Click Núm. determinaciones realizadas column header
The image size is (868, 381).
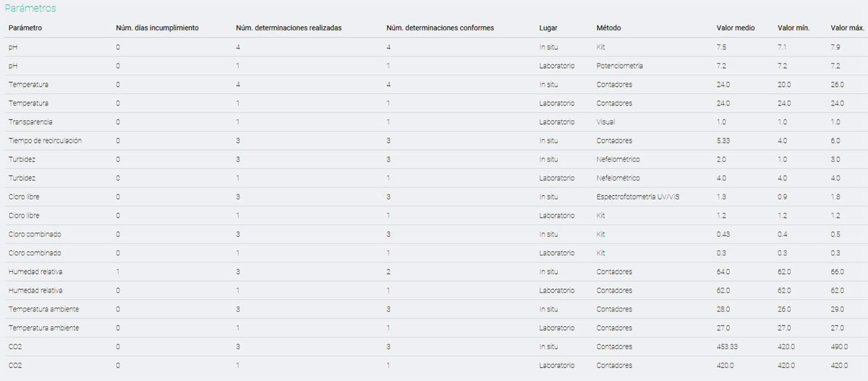point(289,28)
